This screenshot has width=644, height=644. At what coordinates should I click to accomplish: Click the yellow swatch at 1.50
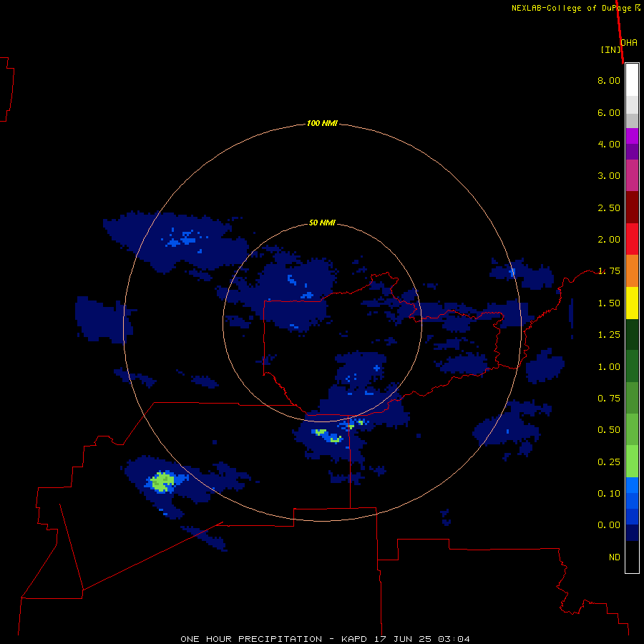632,303
